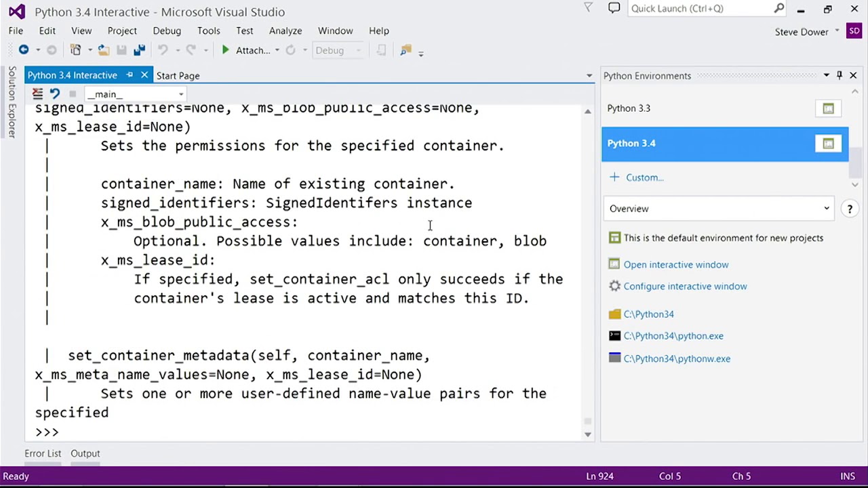The width and height of the screenshot is (868, 488).
Task: Click the Open File folder icon
Action: coord(104,49)
